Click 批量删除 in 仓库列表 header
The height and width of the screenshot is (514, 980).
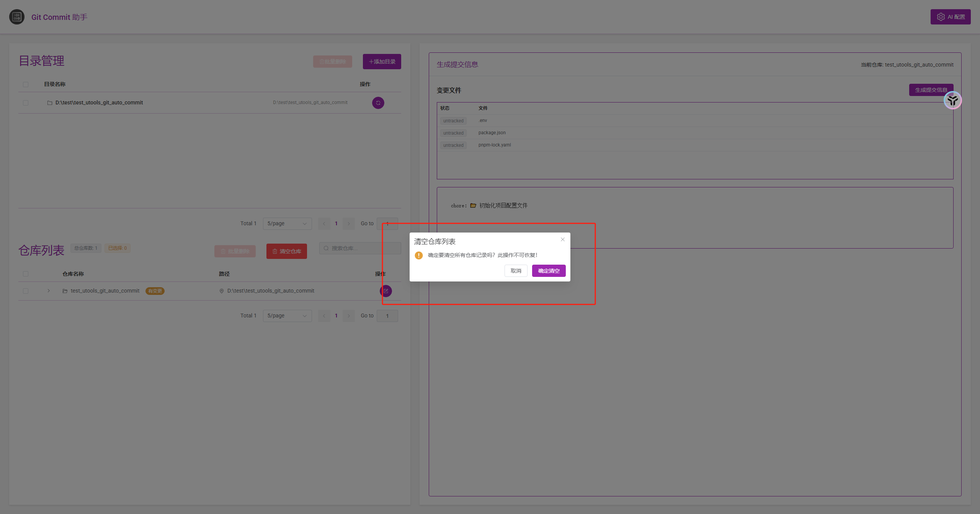(x=235, y=251)
